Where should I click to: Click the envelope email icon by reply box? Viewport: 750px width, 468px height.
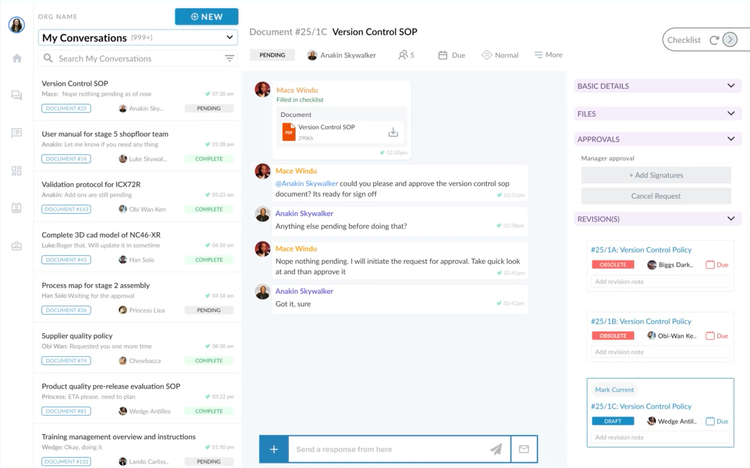[524, 449]
